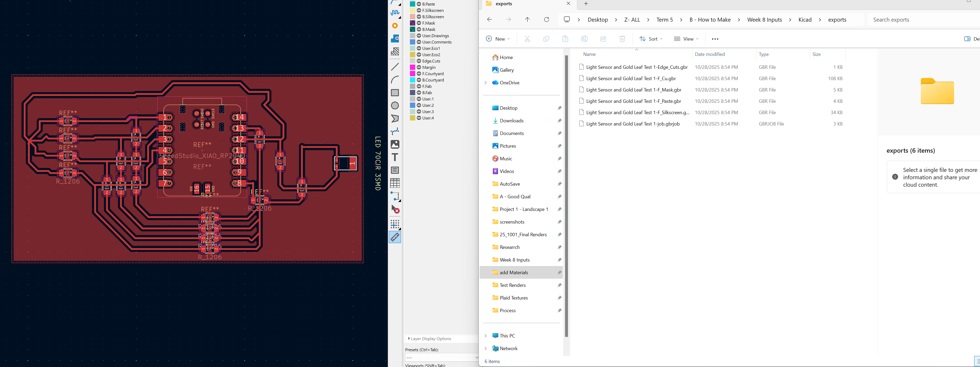Select the Draw Circle tool
Viewport: 980px width, 367px height.
[395, 106]
